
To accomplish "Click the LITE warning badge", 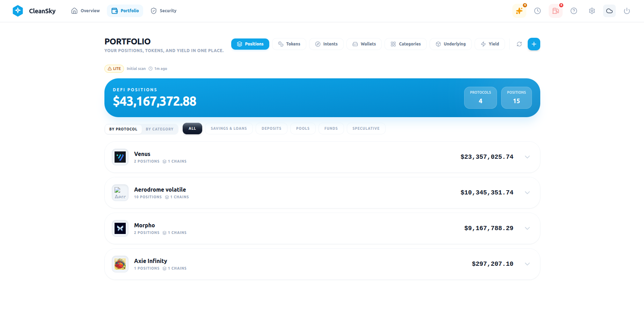I will [114, 69].
